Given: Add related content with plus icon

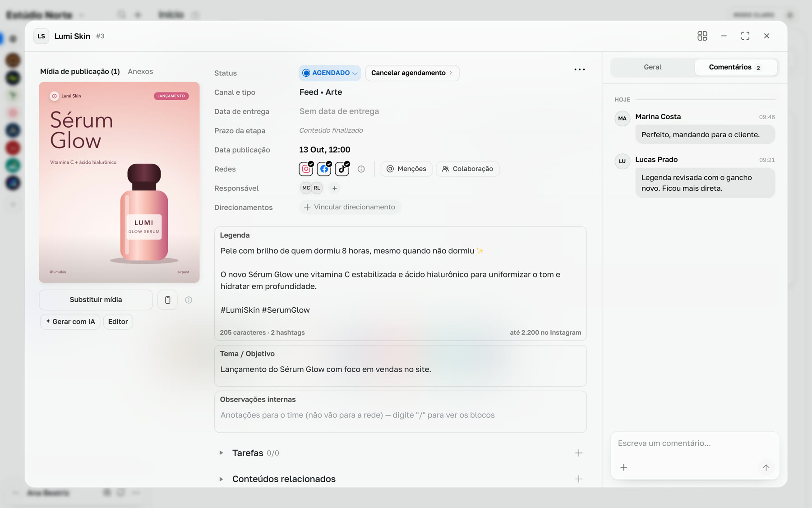Looking at the screenshot, I should (579, 479).
